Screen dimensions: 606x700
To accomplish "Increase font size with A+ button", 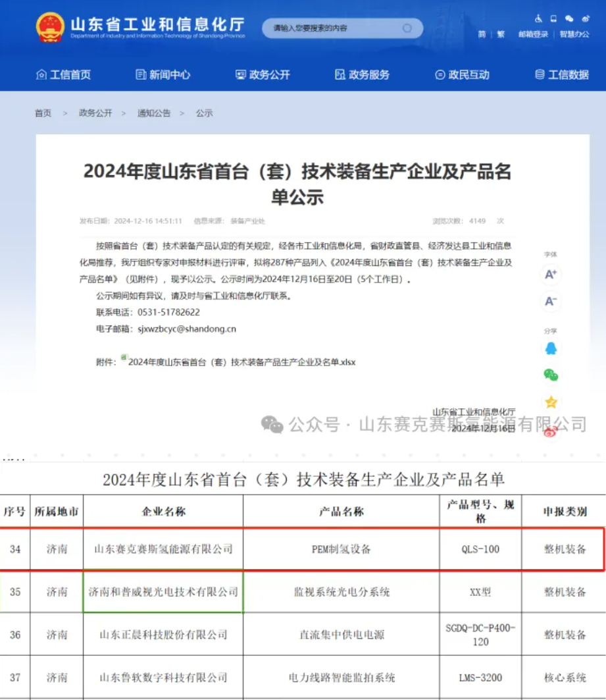I will click(x=551, y=274).
